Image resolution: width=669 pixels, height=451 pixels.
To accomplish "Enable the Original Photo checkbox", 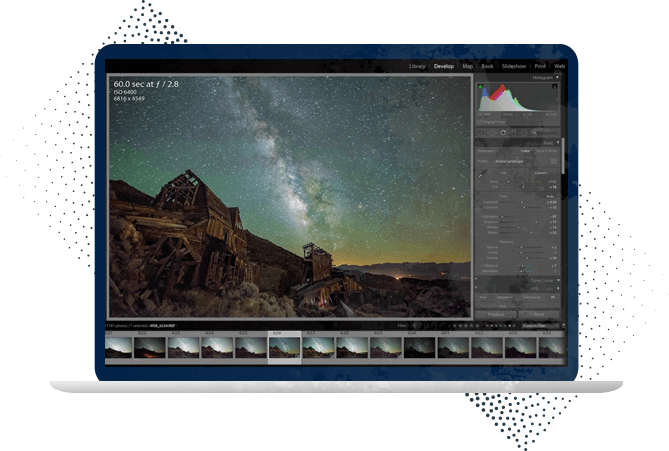I will [480, 121].
